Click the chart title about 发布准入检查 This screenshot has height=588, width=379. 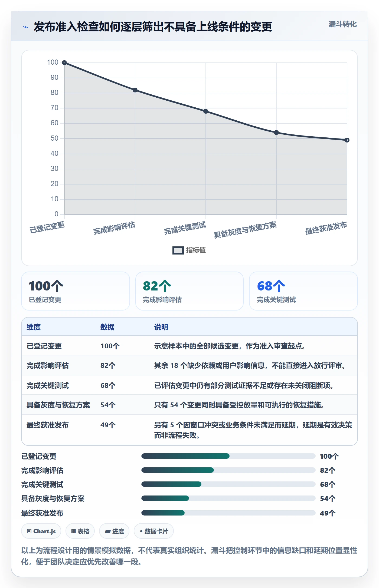coord(153,27)
